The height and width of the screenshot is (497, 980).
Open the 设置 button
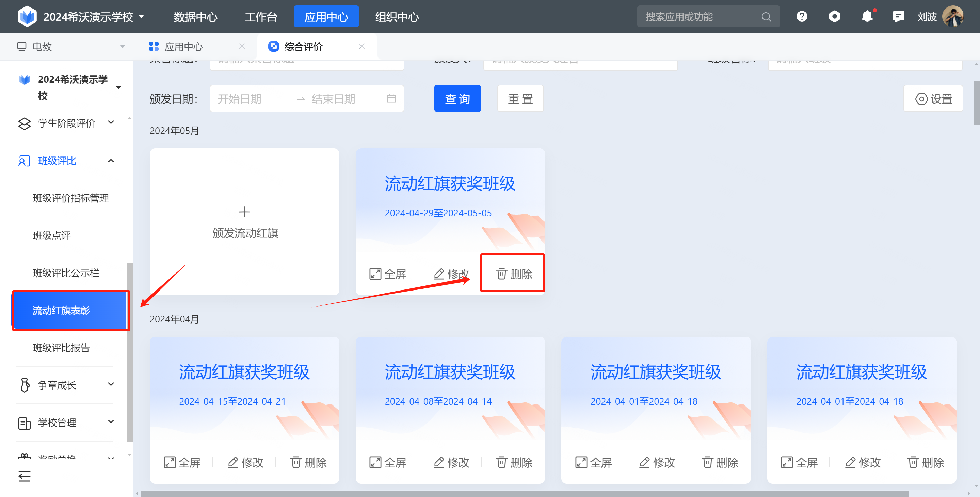point(933,99)
